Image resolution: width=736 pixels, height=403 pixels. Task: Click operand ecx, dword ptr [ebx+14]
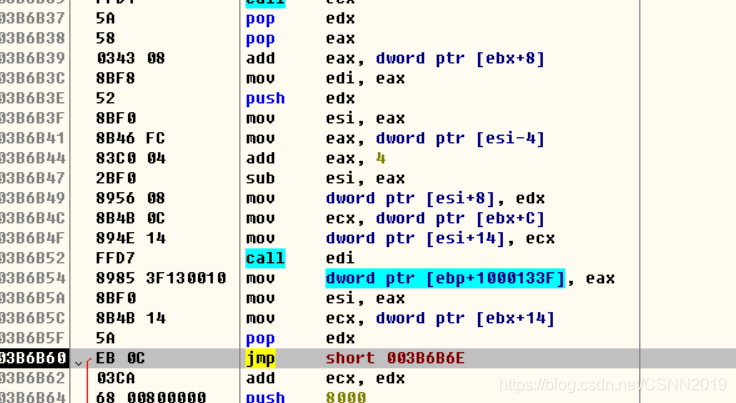pyautogui.click(x=440, y=318)
